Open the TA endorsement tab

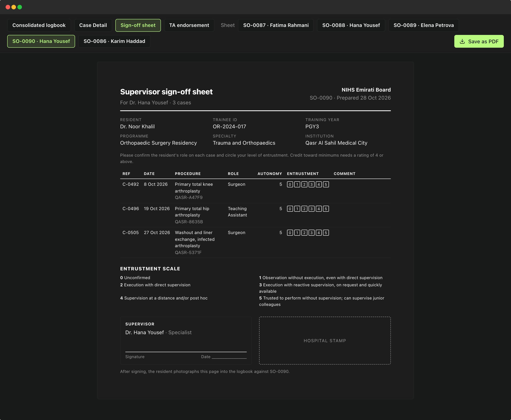pos(189,25)
